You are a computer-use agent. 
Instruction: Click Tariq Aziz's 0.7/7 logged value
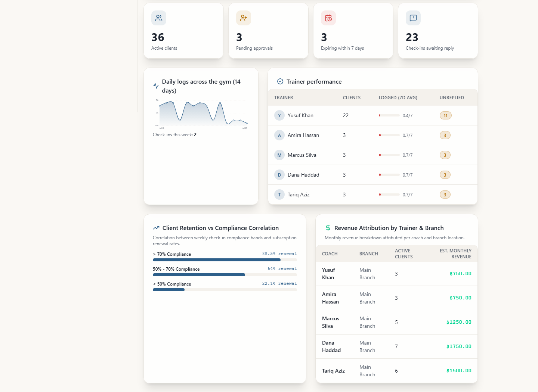coord(408,195)
